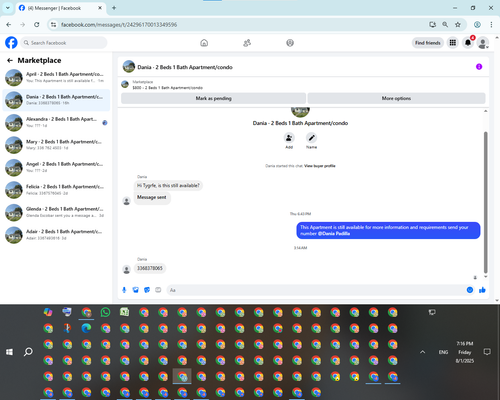
Task: Open the taskbar clock and date
Action: pyautogui.click(x=465, y=352)
